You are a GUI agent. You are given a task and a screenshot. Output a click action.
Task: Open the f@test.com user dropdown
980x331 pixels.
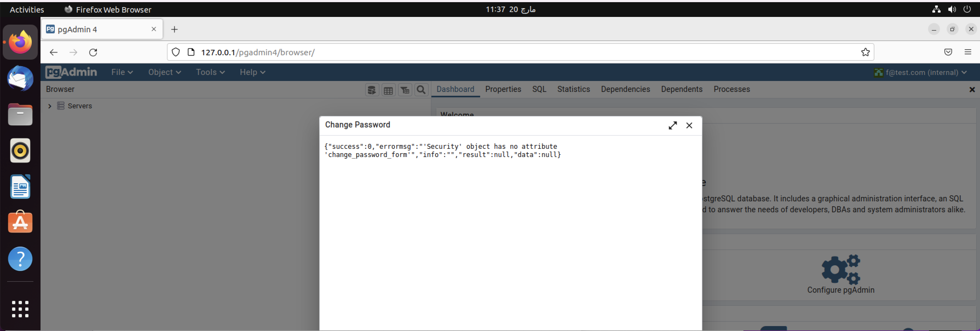[x=921, y=72]
